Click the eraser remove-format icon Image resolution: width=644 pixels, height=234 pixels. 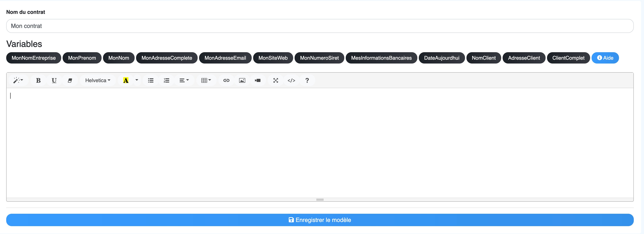(70, 80)
